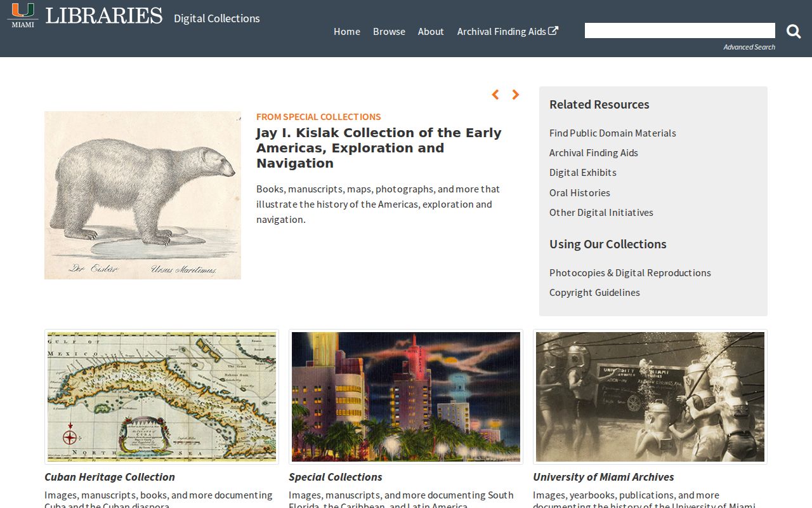Viewport: 812px width, 508px height.
Task: Click the magnifying glass search icon
Action: [794, 31]
